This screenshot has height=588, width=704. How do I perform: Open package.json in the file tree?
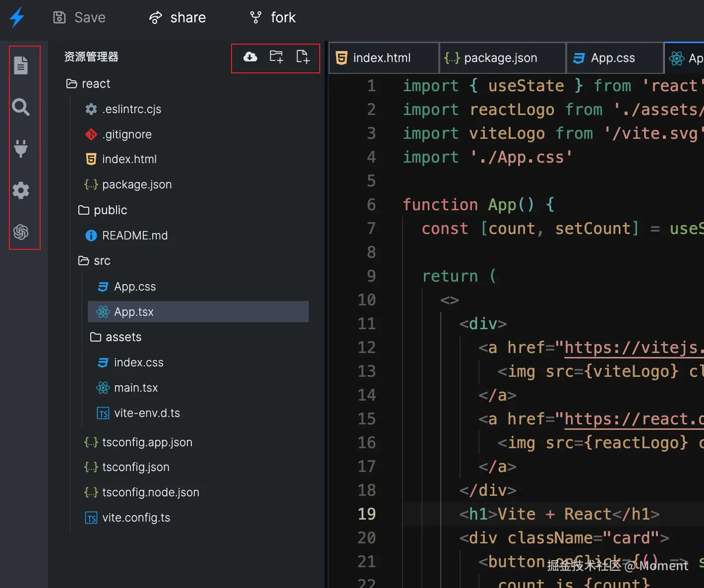tap(128, 184)
